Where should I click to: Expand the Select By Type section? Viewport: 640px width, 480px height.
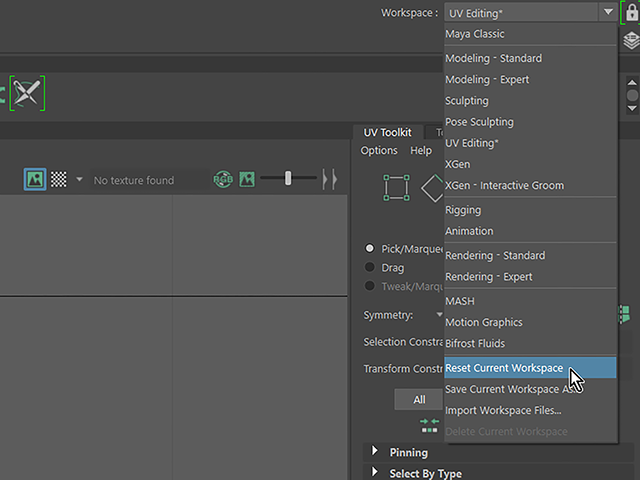click(x=374, y=472)
